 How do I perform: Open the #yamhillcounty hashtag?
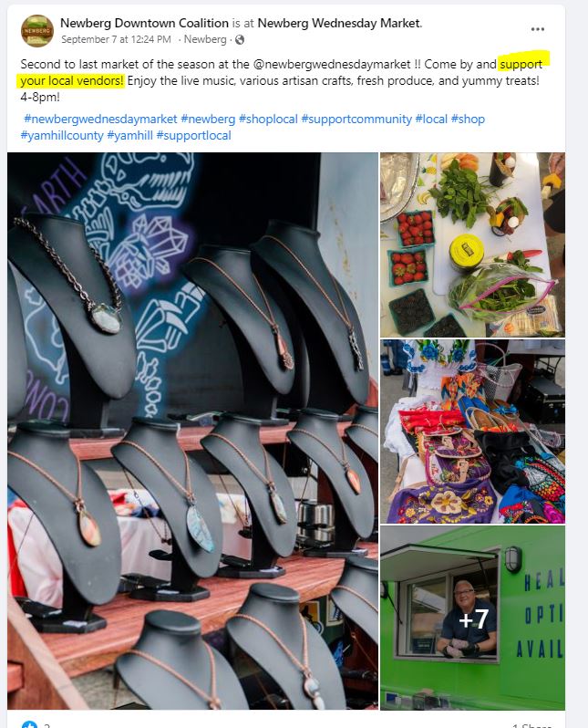click(x=62, y=136)
